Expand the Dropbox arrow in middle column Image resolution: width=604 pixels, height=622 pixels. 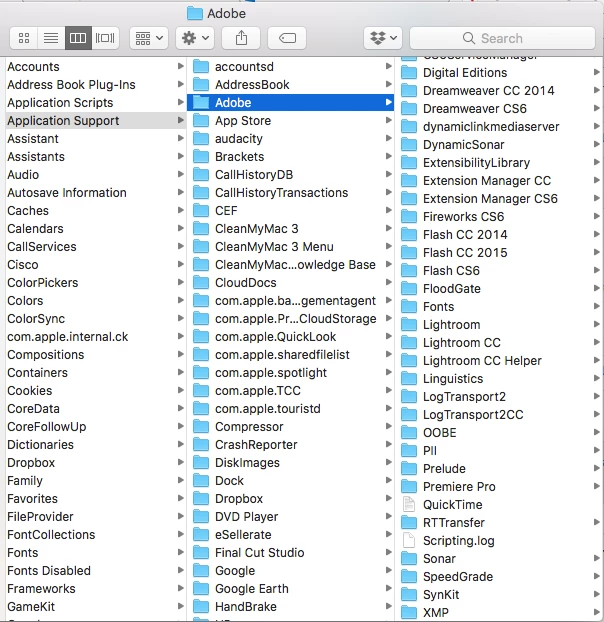[389, 498]
